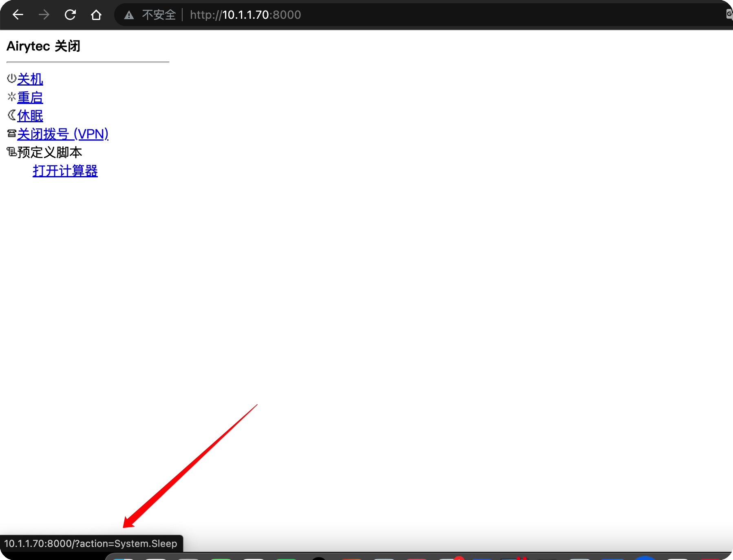Click the security warning triangle icon
Screen dimensions: 733x560
(x=129, y=15)
